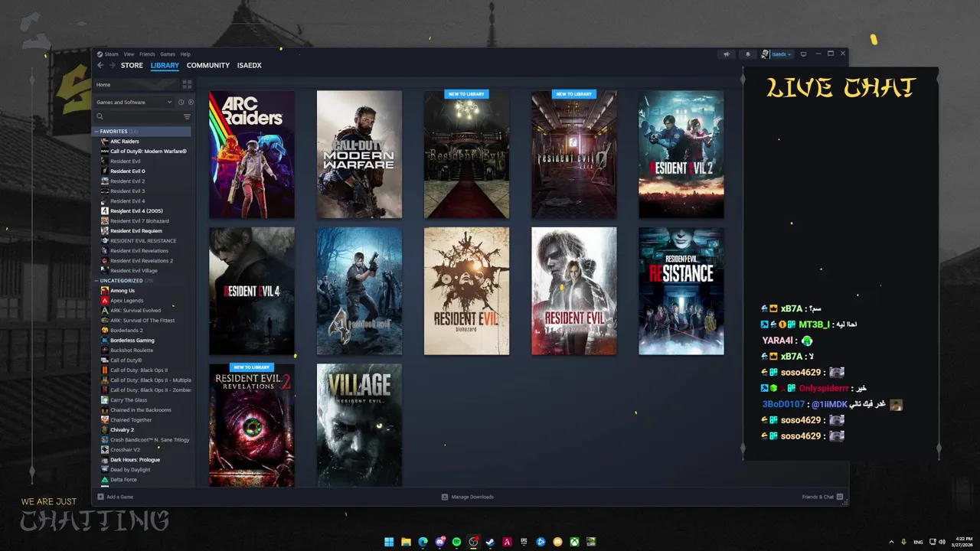Image resolution: width=980 pixels, height=551 pixels.
Task: Open the Windows Start menu
Action: pyautogui.click(x=389, y=542)
